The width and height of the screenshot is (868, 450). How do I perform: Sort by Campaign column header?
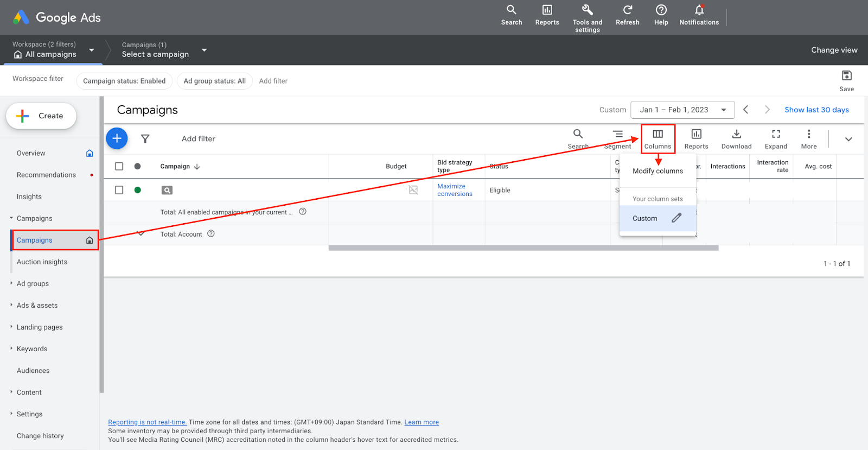pyautogui.click(x=180, y=167)
